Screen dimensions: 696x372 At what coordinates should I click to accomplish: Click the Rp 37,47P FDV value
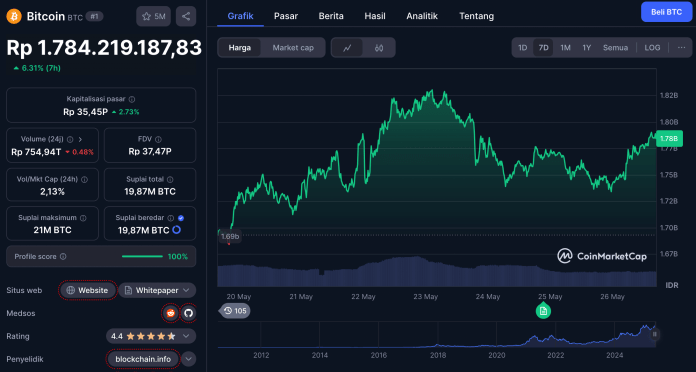point(150,152)
